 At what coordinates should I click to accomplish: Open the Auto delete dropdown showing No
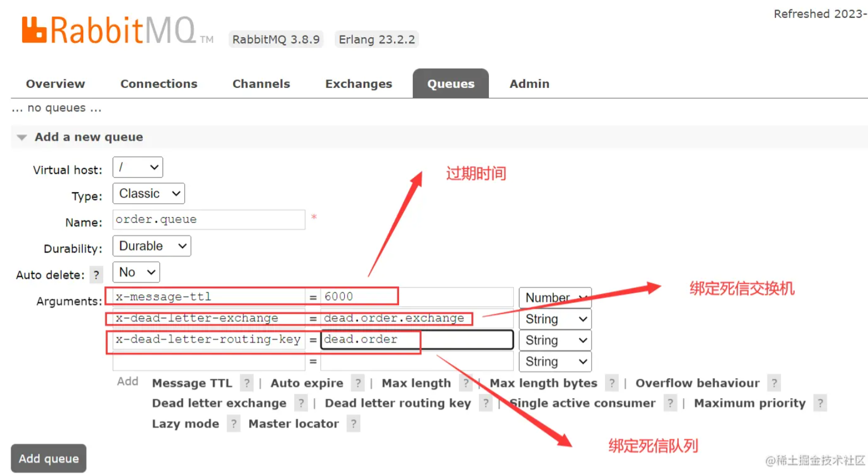tap(136, 272)
